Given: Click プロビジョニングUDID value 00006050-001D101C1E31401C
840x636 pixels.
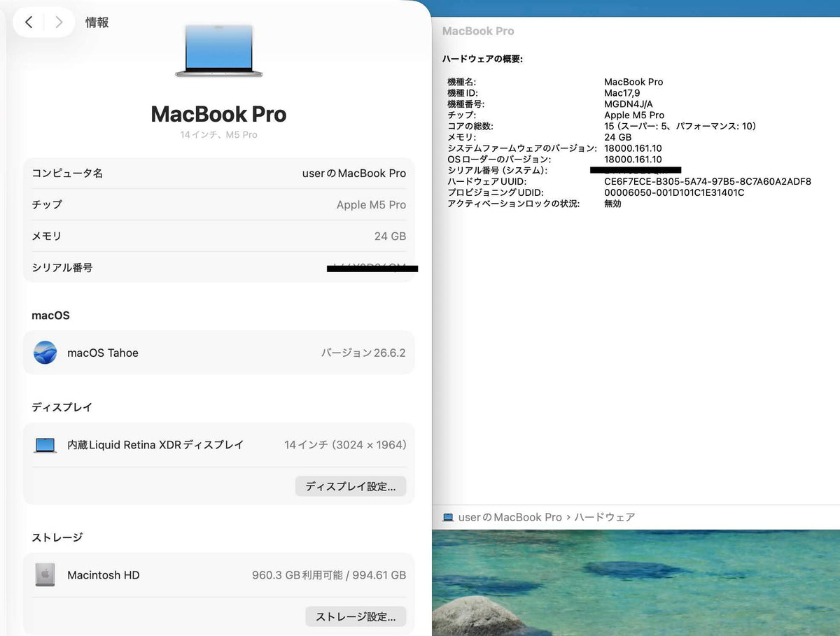Looking at the screenshot, I should pyautogui.click(x=674, y=192).
